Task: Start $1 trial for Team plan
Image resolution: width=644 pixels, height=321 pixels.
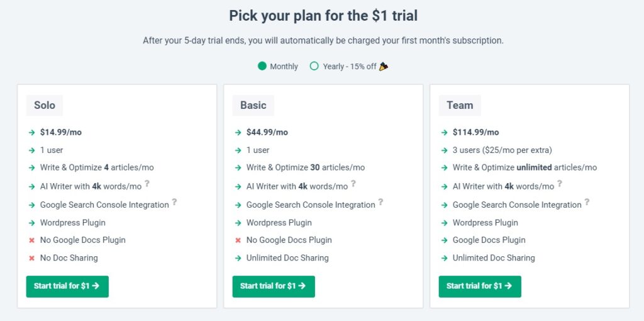Action: click(480, 286)
